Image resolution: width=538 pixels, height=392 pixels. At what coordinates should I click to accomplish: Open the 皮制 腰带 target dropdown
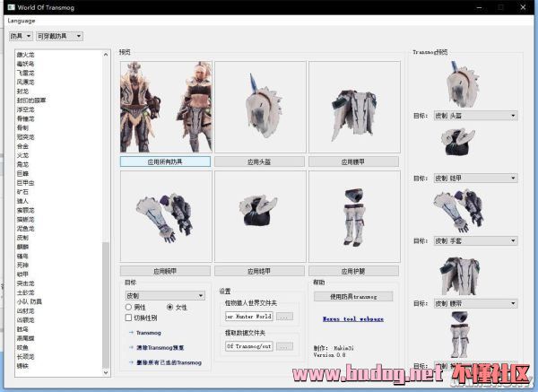coord(475,303)
